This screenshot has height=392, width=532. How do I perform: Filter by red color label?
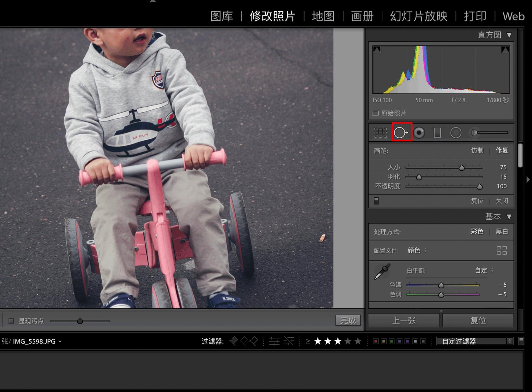[x=375, y=341]
